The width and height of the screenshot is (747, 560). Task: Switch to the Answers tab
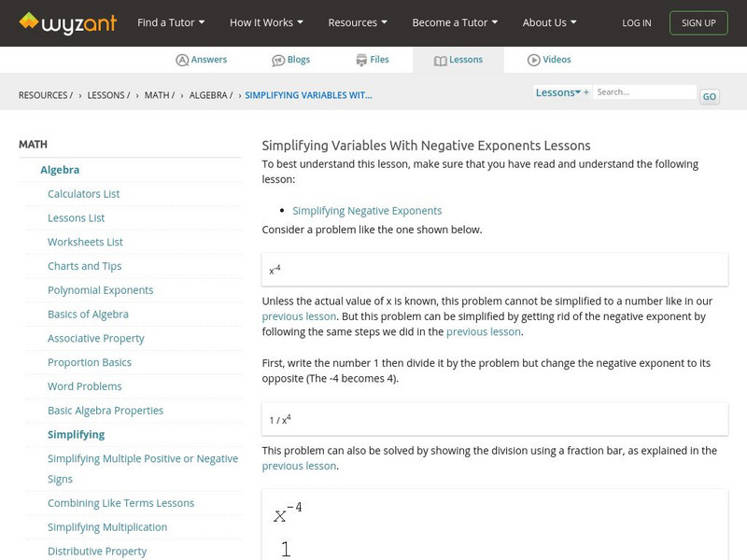tap(202, 60)
